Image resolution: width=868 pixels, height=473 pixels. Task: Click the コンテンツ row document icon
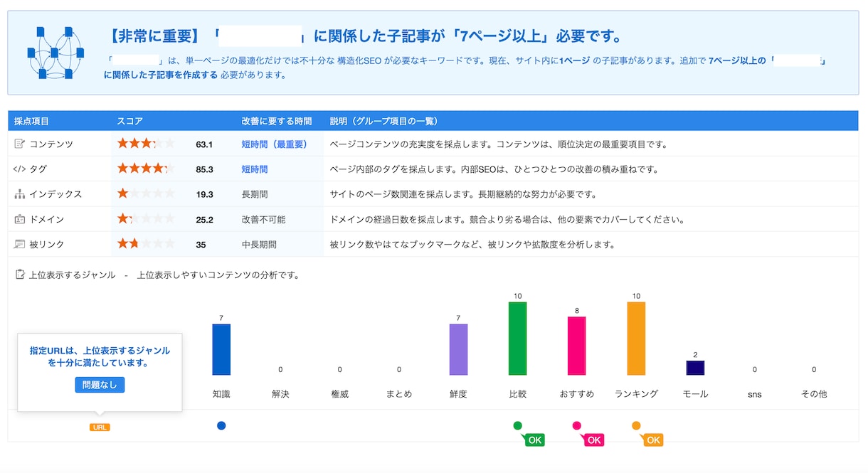click(19, 144)
